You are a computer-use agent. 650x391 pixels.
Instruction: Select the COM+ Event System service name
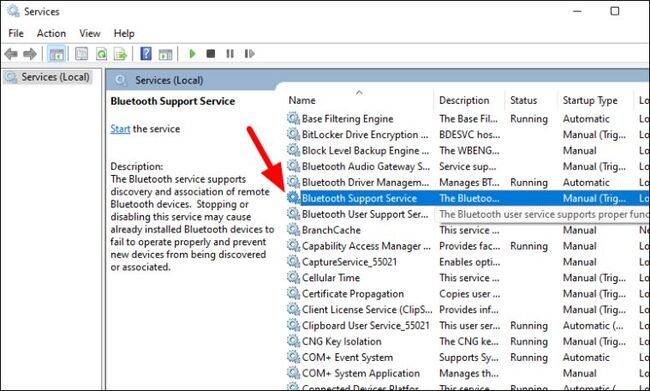[347, 357]
